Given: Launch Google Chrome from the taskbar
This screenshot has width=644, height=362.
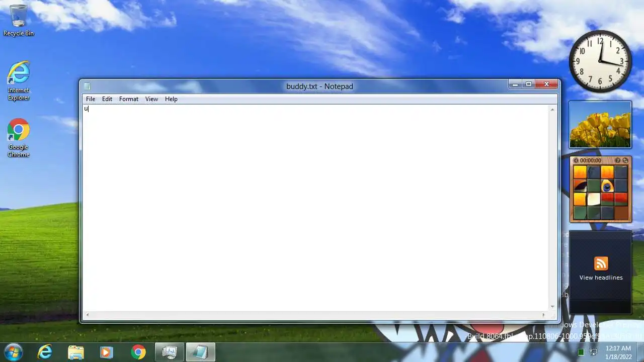Looking at the screenshot, I should point(138,352).
